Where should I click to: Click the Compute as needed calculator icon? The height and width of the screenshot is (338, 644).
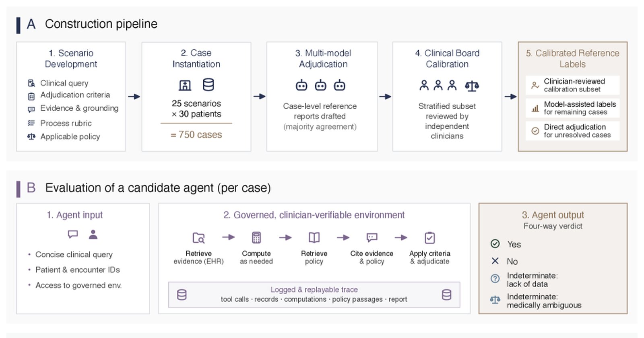tap(256, 237)
